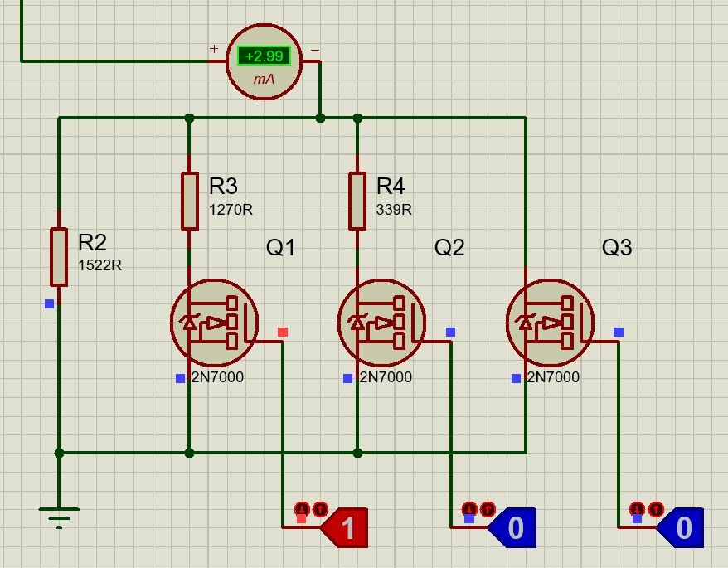Select the ground terminal symbol

pos(59,518)
